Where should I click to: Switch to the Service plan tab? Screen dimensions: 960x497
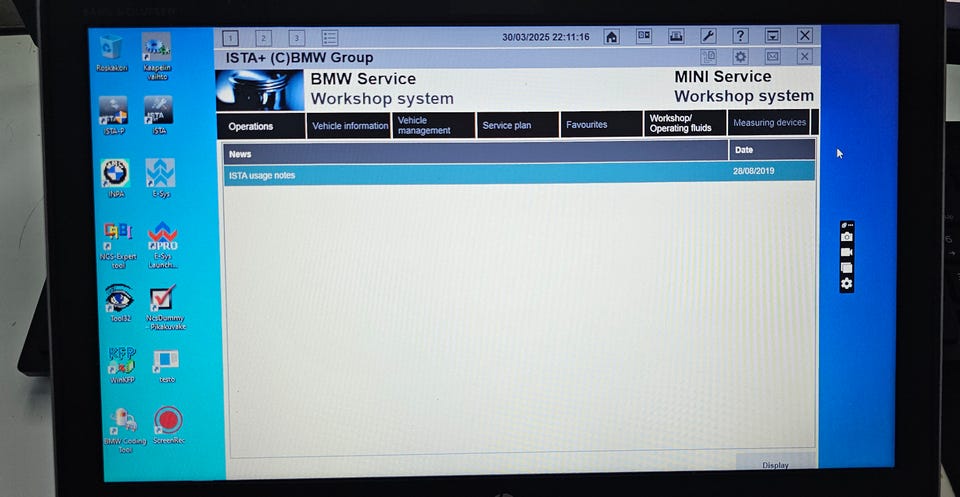[518, 125]
